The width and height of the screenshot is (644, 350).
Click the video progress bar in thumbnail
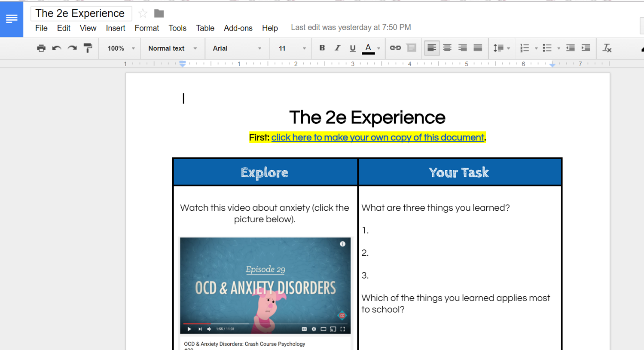tap(264, 323)
